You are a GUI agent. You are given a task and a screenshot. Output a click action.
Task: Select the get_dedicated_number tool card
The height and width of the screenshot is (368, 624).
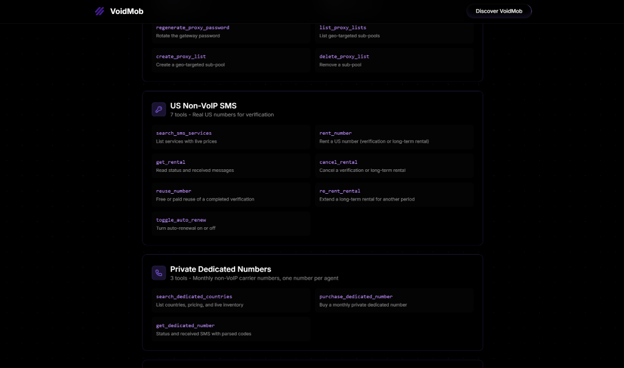231,329
